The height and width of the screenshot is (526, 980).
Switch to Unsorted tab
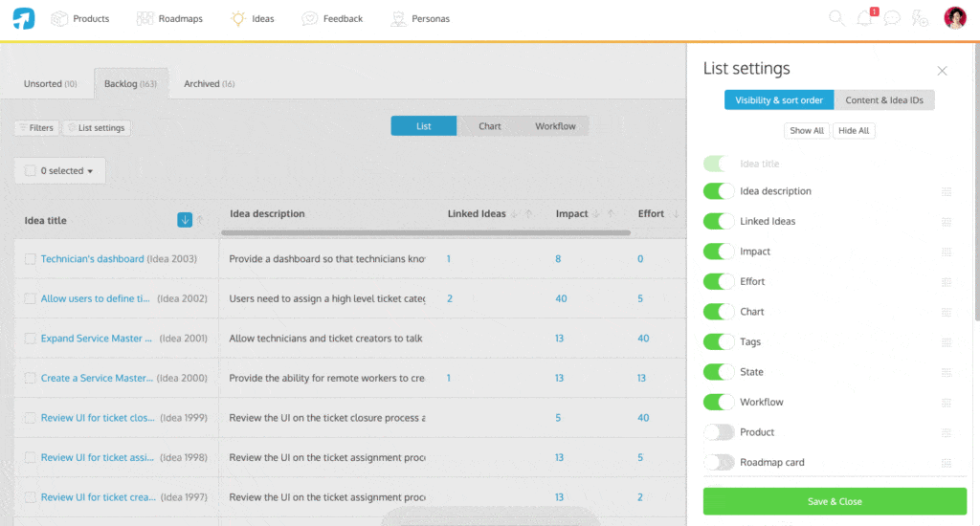(50, 84)
